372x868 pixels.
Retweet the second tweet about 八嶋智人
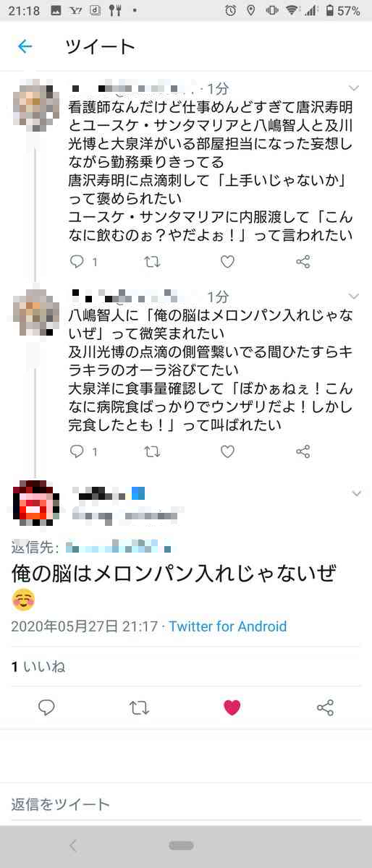[153, 451]
